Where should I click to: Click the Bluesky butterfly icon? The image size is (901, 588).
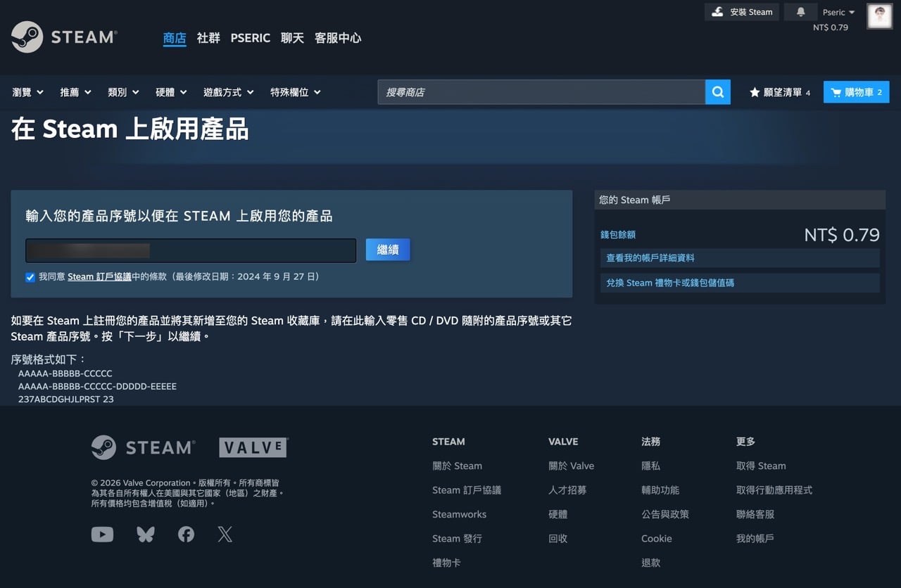[146, 535]
